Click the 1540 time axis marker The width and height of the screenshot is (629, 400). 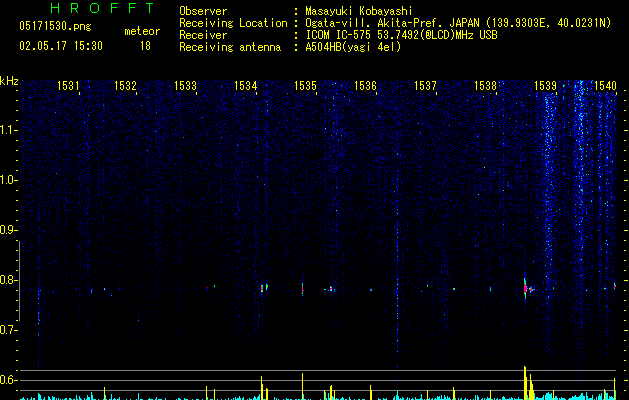coord(605,85)
